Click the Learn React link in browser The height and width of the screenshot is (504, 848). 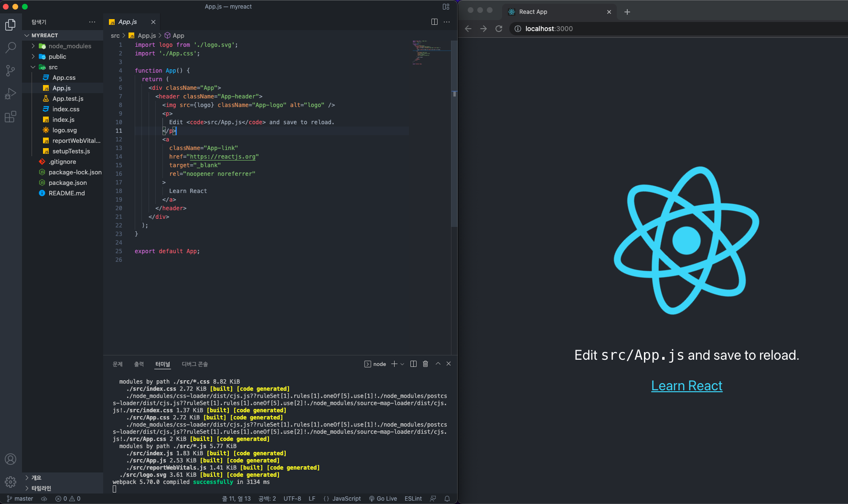687,386
